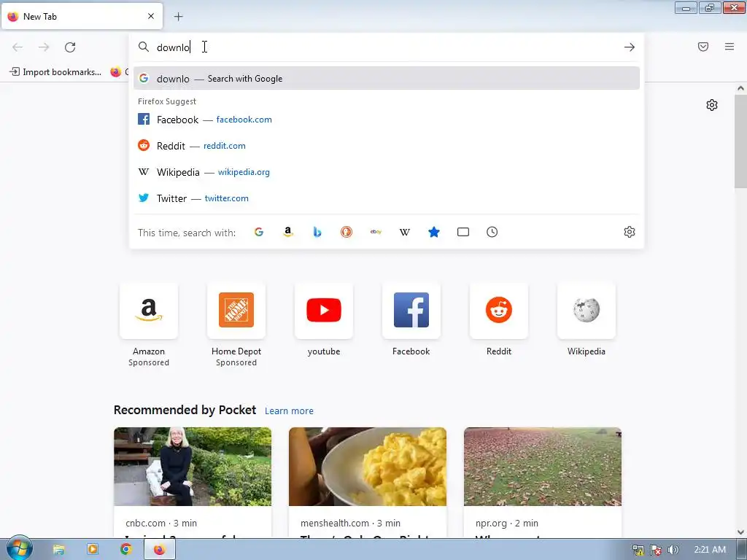The height and width of the screenshot is (560, 747).
Task: Search this time with Google icon
Action: pyautogui.click(x=259, y=232)
